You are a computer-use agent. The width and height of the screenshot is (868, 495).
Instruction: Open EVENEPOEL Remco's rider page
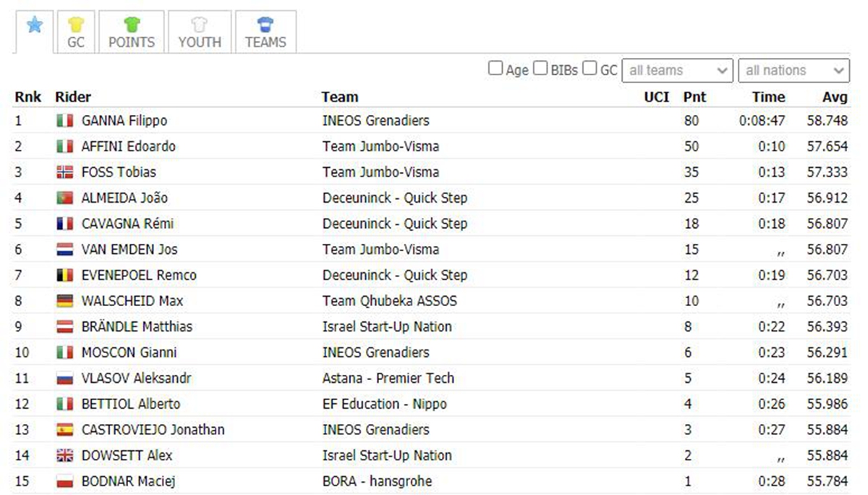139,275
